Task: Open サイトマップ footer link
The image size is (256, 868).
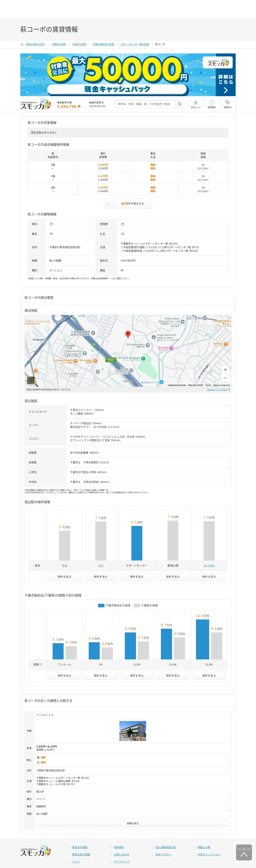Action: point(121,862)
